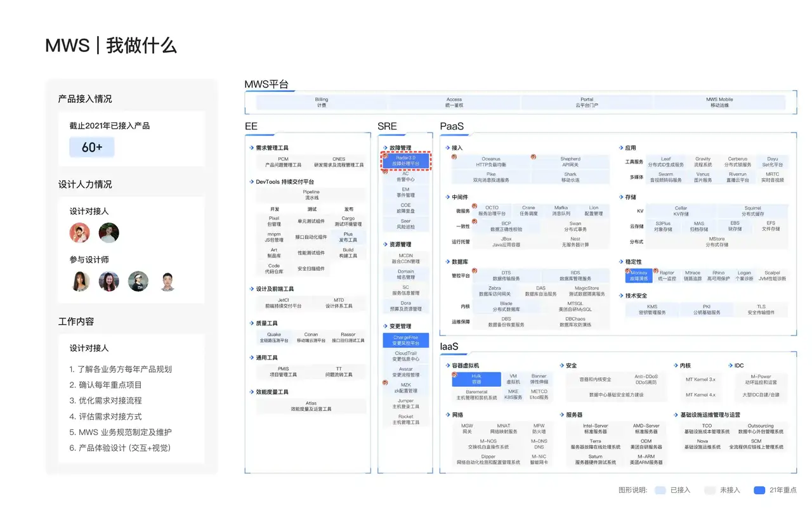Click the arrow icon beside 设计及前端工具
Viewport: 812px width, 508px height.
(251, 289)
